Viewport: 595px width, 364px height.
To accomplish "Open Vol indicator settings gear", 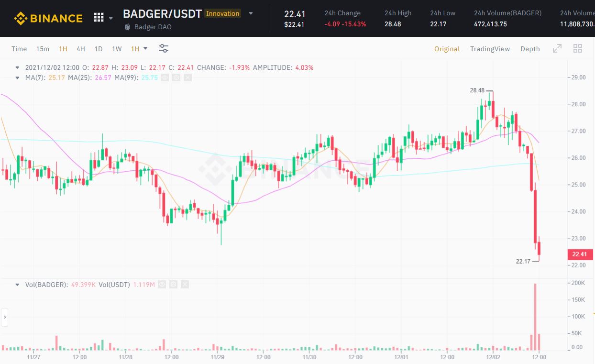I will coord(174,285).
